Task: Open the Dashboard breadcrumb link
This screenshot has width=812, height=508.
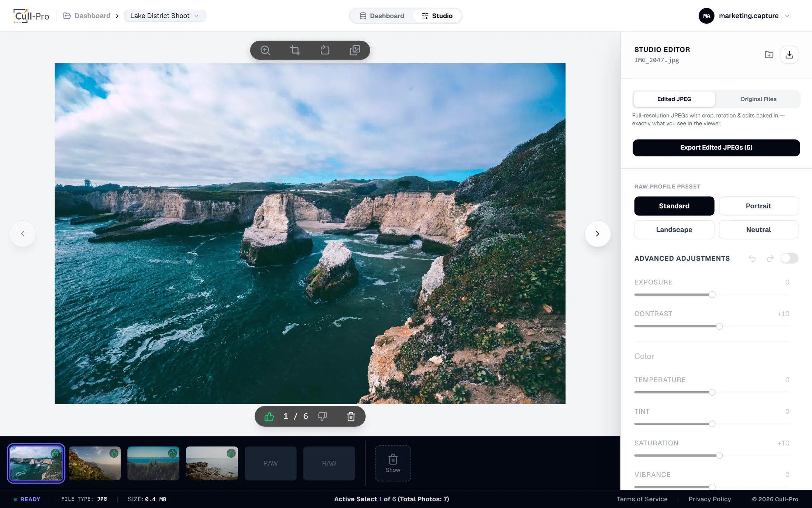Action: click(x=87, y=16)
